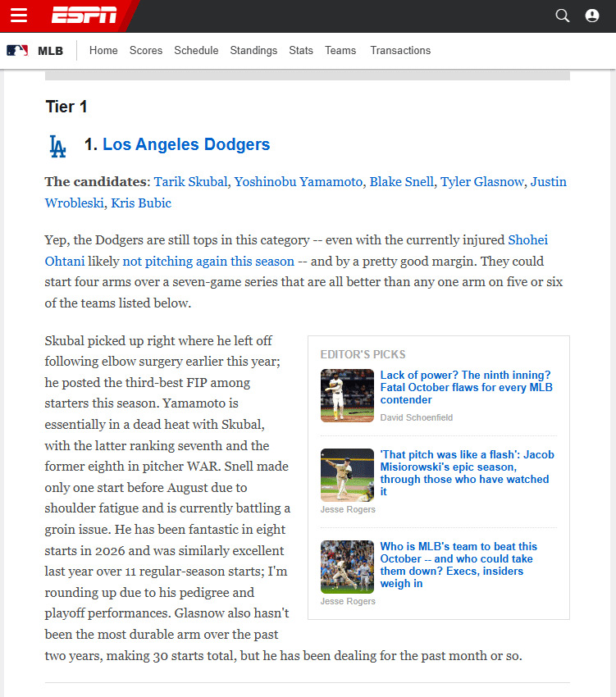Click the EDITOR'S PICKS heading
Viewport: 616px width, 697px height.
tap(363, 354)
